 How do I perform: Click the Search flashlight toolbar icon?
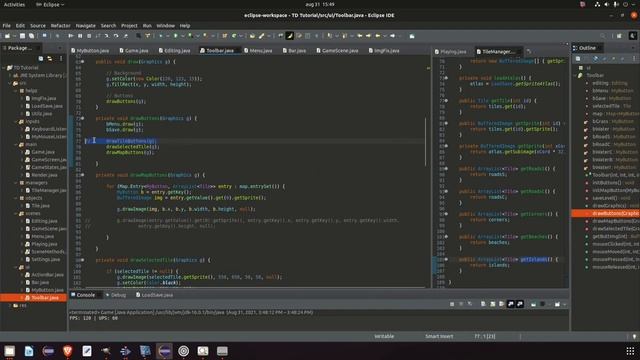pos(261,36)
